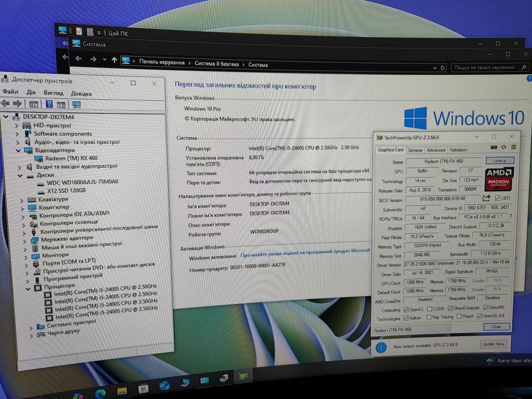The height and width of the screenshot is (399, 532).
Task: Click Bus Interface question mark in GPU-Z
Action: [x=510, y=216]
